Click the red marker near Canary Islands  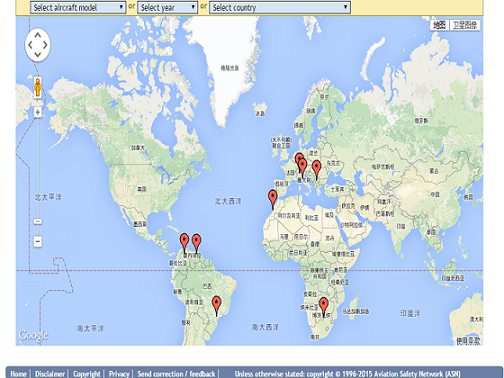(273, 199)
